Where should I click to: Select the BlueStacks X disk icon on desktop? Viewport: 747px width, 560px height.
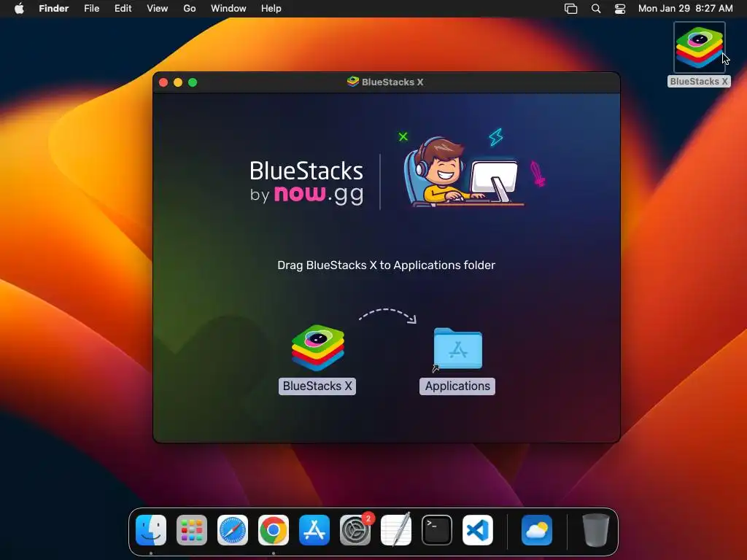pyautogui.click(x=700, y=47)
